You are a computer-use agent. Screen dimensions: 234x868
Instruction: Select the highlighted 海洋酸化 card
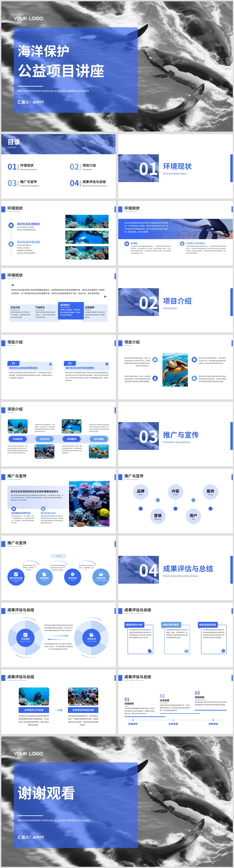pos(71,311)
